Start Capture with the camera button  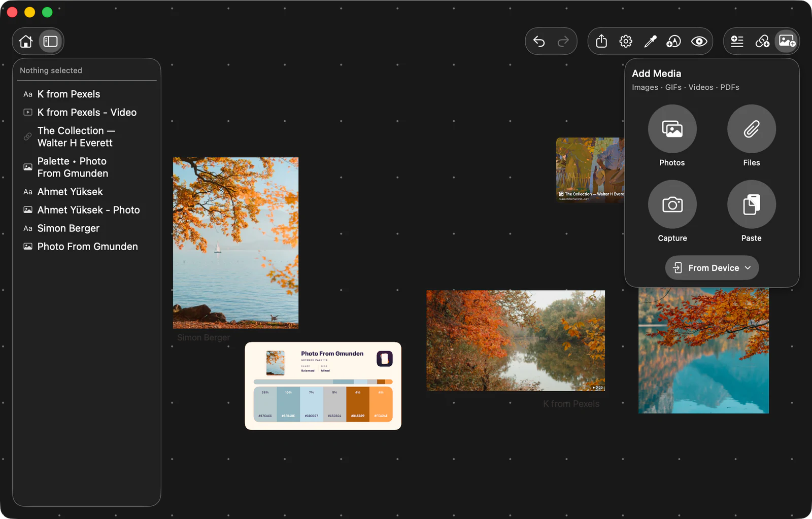[x=672, y=204]
